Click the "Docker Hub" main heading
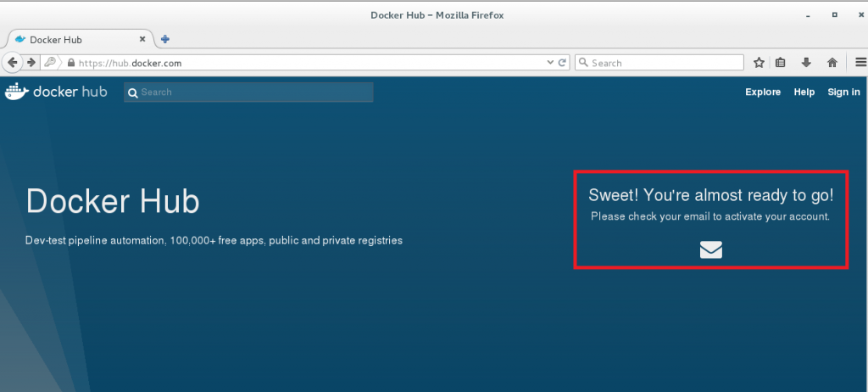Screen dimensions: 868x392 [x=113, y=201]
